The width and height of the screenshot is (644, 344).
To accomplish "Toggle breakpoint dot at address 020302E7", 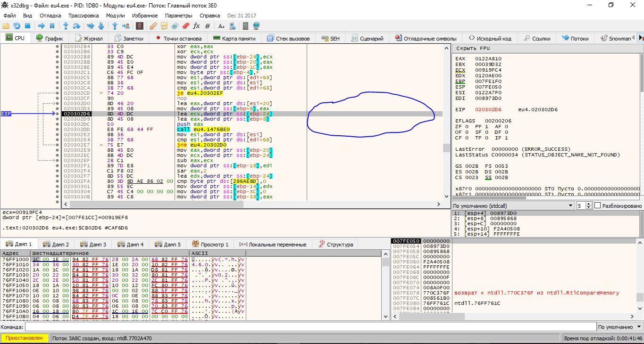I will tap(58, 145).
